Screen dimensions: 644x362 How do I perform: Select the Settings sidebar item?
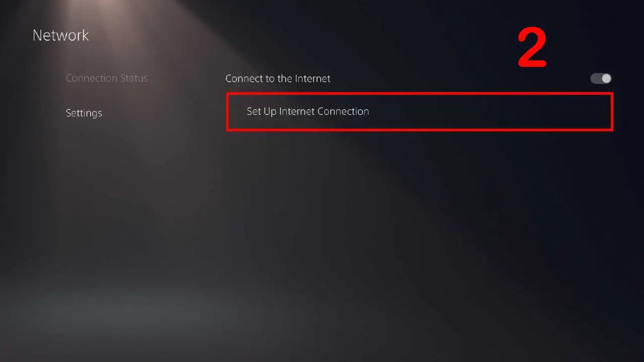(84, 113)
